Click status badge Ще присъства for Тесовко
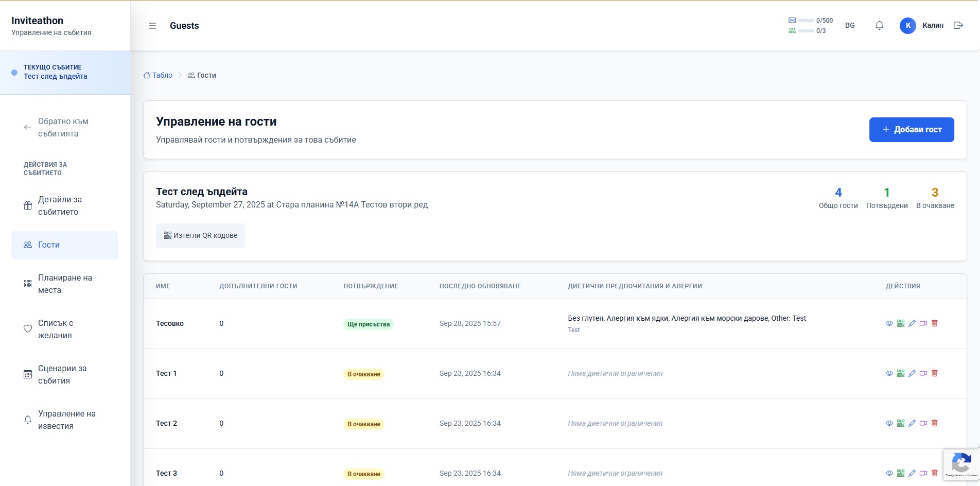 (x=369, y=324)
